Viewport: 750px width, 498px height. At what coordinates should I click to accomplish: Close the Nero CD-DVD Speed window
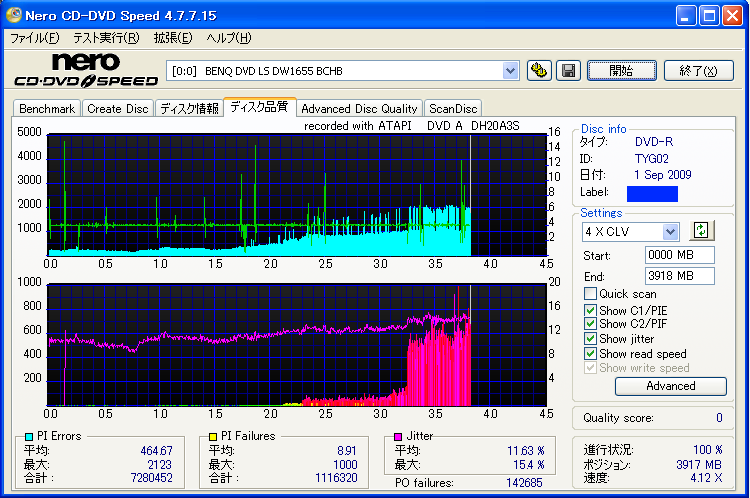(x=732, y=16)
